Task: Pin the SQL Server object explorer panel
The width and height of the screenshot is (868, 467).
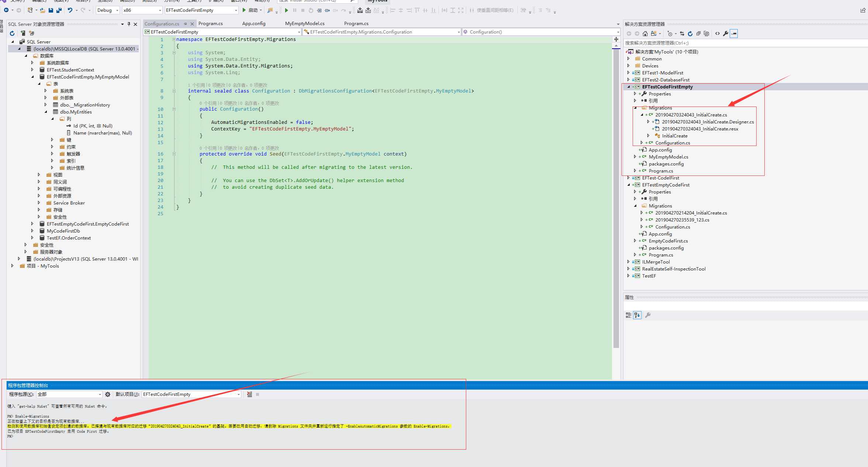Action: [129, 24]
